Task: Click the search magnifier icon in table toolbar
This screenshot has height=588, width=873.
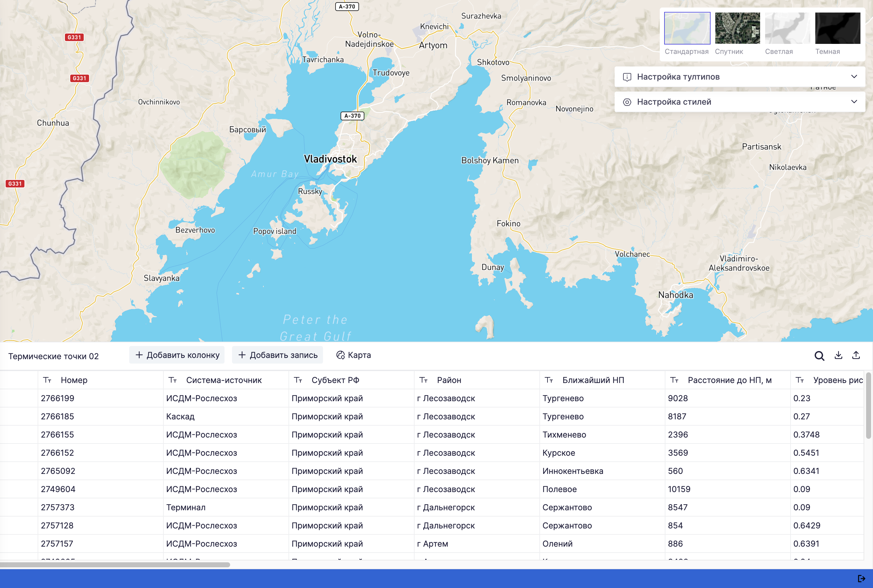Action: [819, 355]
